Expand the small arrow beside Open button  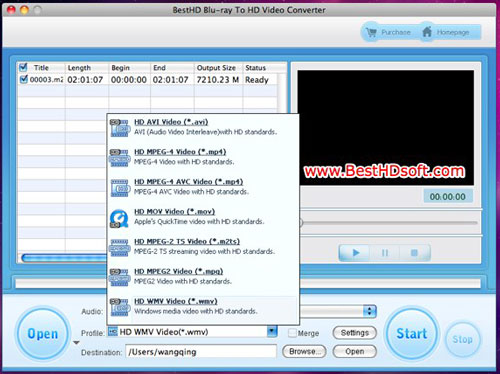click(76, 342)
